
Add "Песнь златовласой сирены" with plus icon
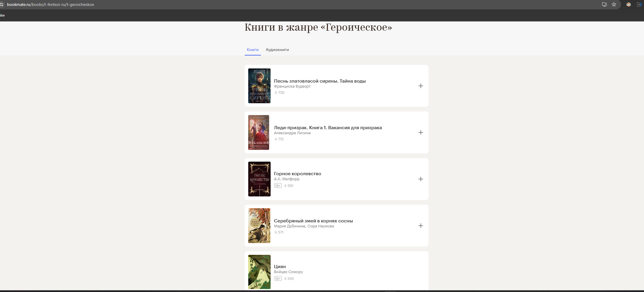pos(420,86)
